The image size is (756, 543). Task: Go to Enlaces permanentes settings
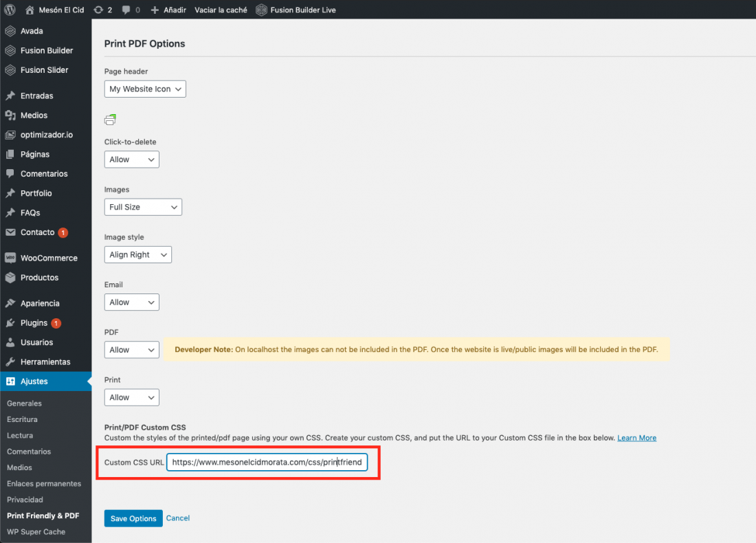tap(44, 484)
